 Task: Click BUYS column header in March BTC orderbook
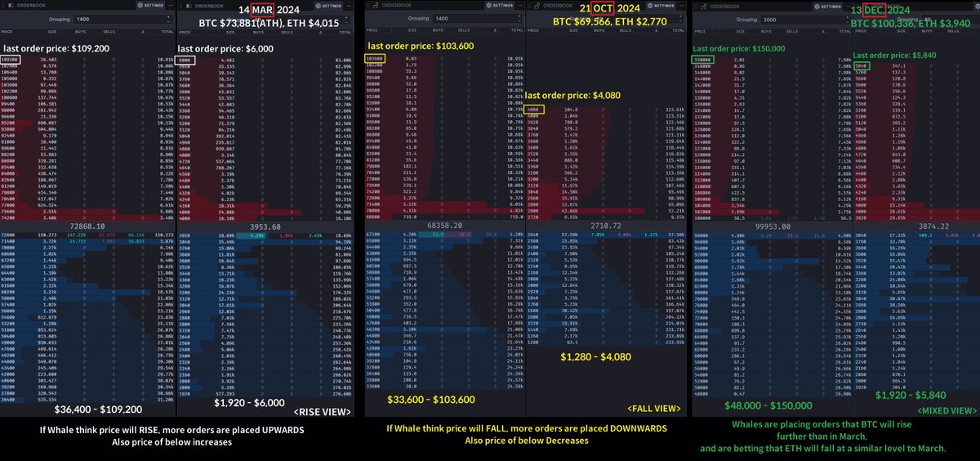pyautogui.click(x=80, y=31)
